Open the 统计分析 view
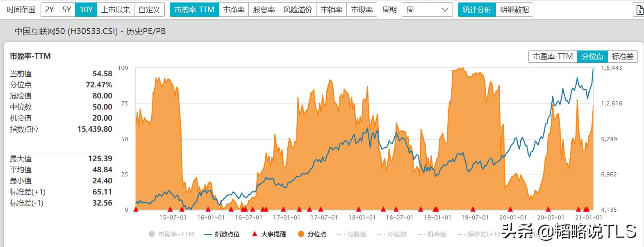 pyautogui.click(x=477, y=9)
